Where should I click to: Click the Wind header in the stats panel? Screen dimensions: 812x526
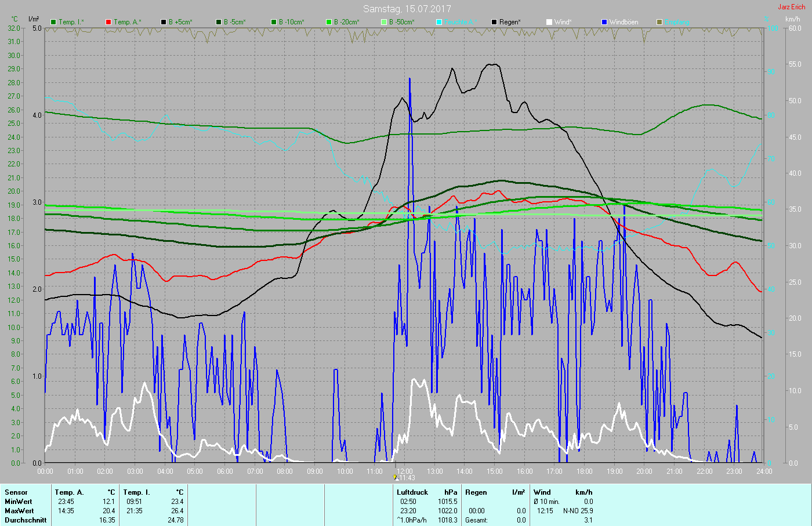click(x=542, y=492)
